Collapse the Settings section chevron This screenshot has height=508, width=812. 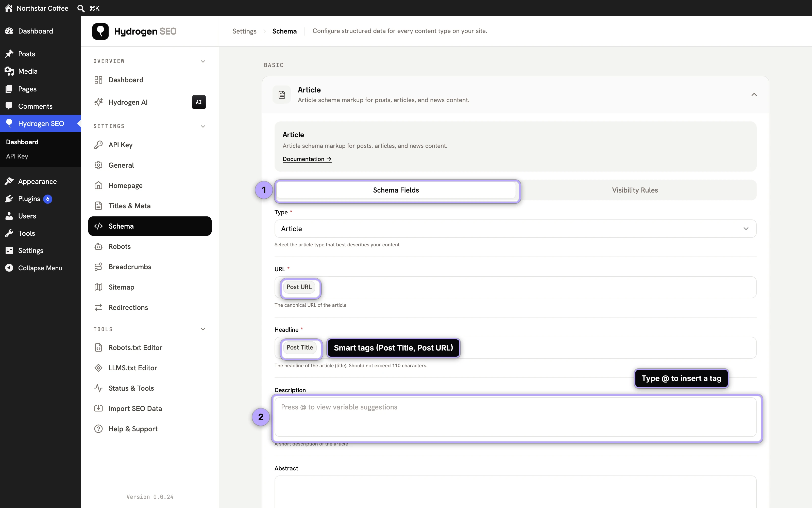click(203, 126)
